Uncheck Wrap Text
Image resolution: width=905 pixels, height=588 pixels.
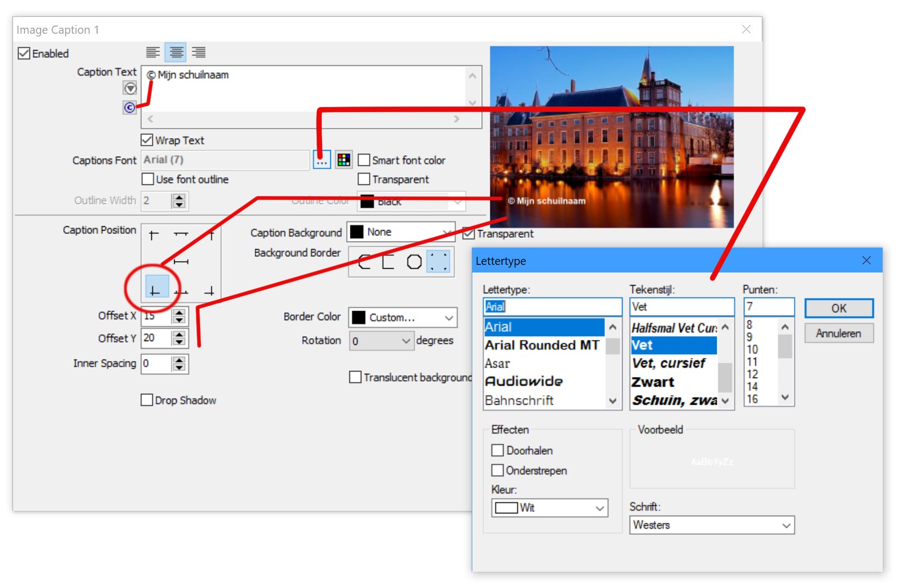tap(147, 140)
